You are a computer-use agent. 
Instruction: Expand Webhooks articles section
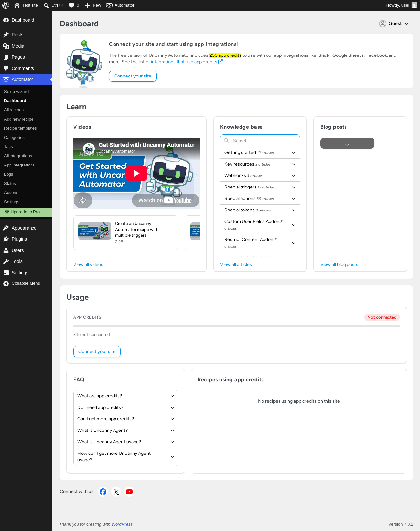point(260,176)
